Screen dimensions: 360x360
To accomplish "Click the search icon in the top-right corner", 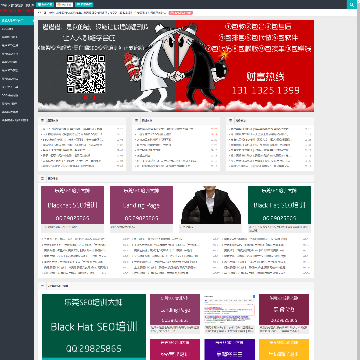I will [x=352, y=5].
